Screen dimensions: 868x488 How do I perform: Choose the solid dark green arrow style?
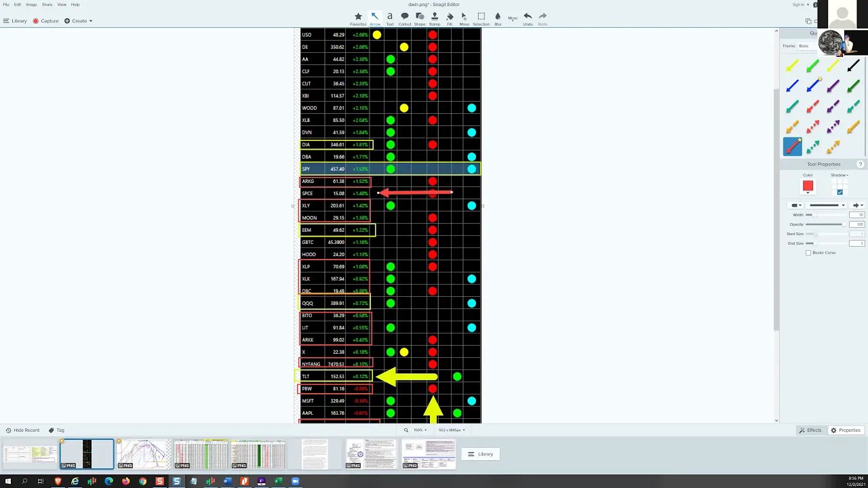tap(853, 86)
